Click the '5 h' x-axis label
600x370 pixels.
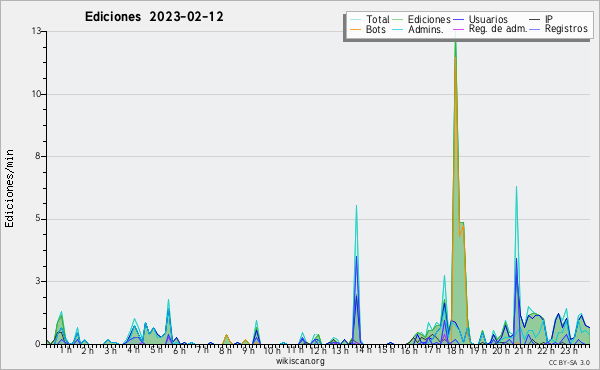tap(156, 350)
